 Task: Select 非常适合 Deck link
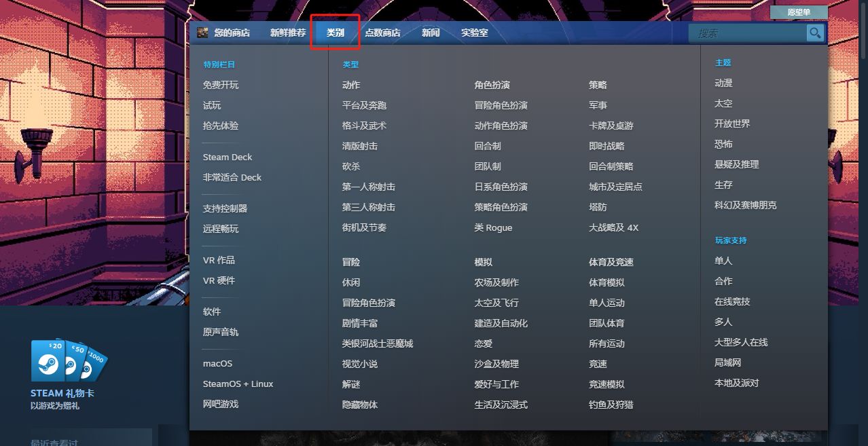click(232, 177)
